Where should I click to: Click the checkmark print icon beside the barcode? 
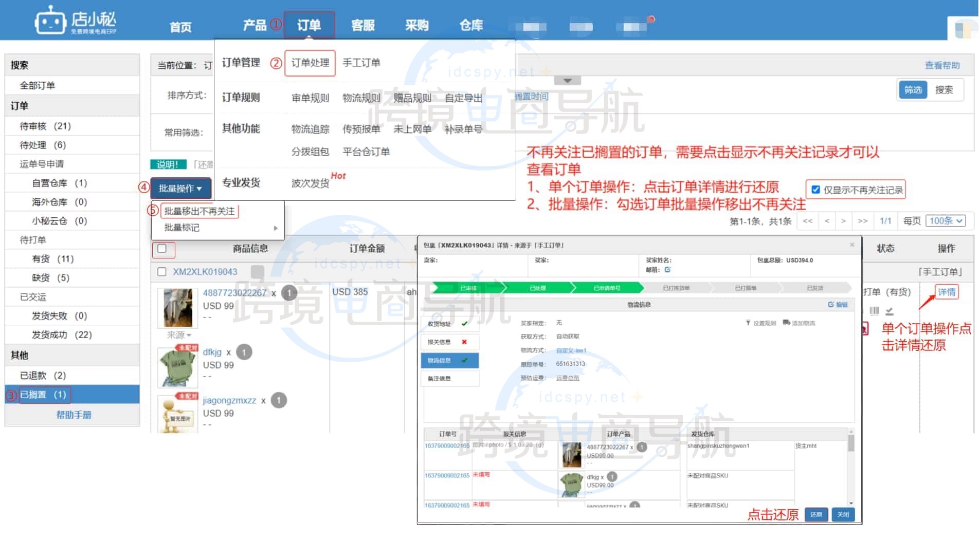click(x=890, y=311)
